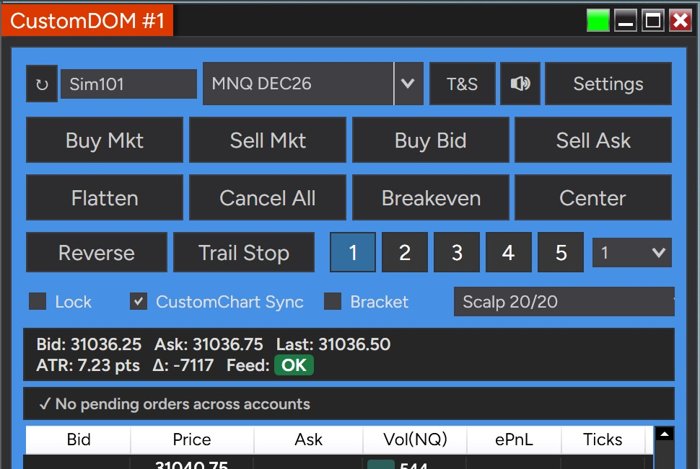700x469 pixels.
Task: Click the Feed OK status badge
Action: [294, 365]
